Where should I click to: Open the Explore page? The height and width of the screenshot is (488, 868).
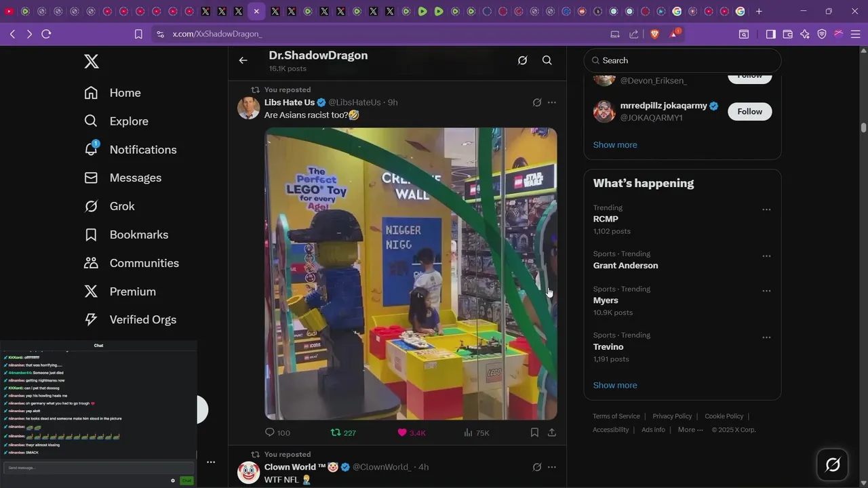coord(116,121)
